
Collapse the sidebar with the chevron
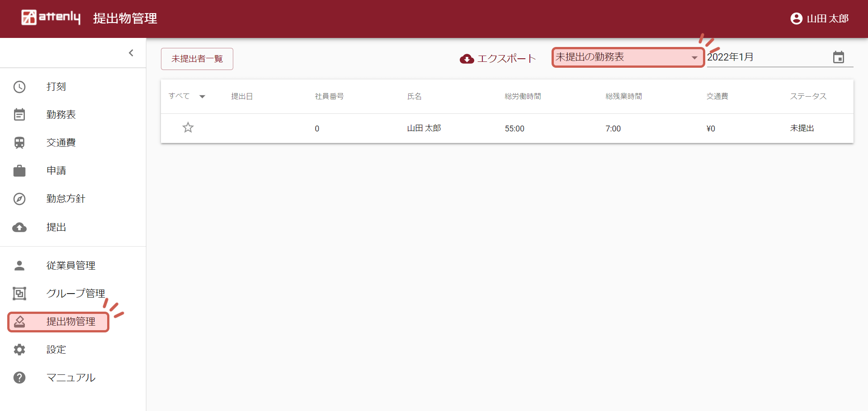pos(131,53)
